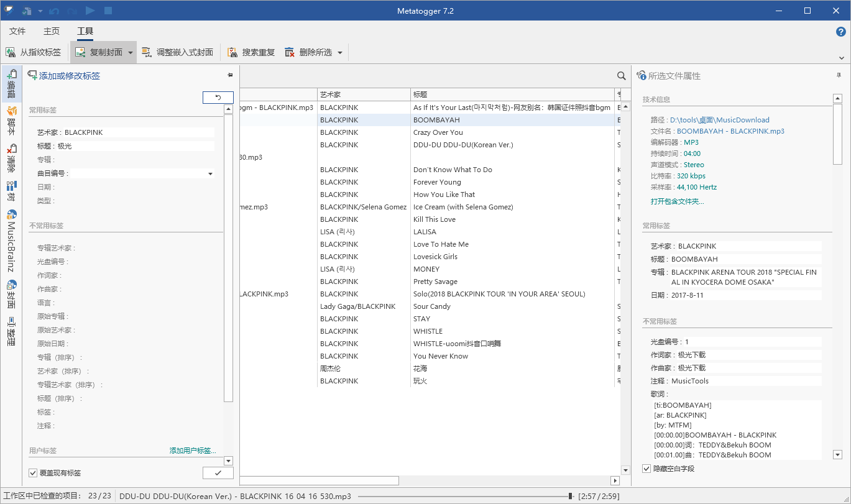Select the 花海 row by 周杰伦
The image size is (851, 504).
430,369
